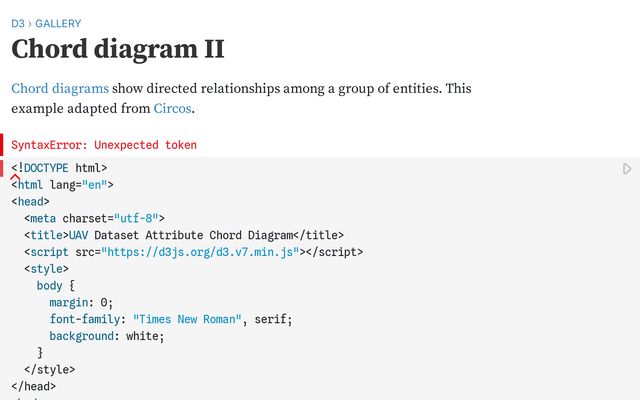
Task: Click the html lang="en" line
Action: (62, 184)
